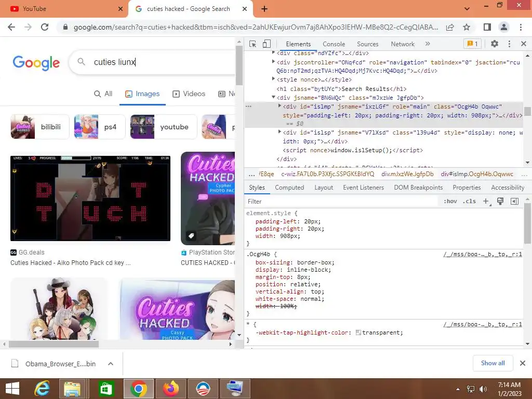Go back in the browser
Viewport: 532px width, 399px height.
coord(11,27)
